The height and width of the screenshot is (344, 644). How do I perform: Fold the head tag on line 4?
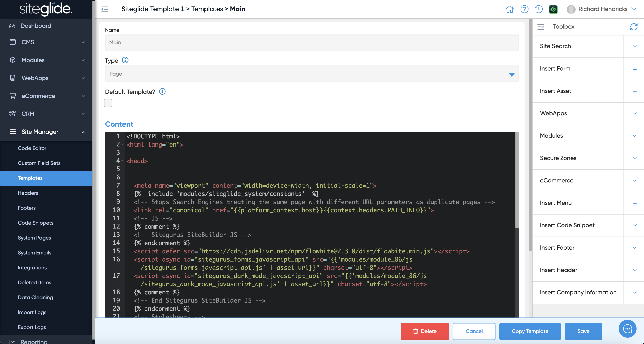(122, 161)
